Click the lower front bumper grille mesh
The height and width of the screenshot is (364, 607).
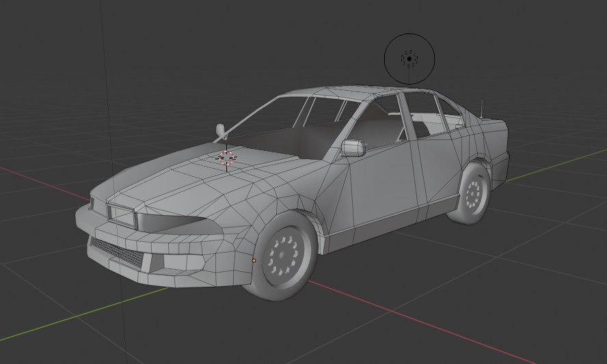pyautogui.click(x=118, y=253)
